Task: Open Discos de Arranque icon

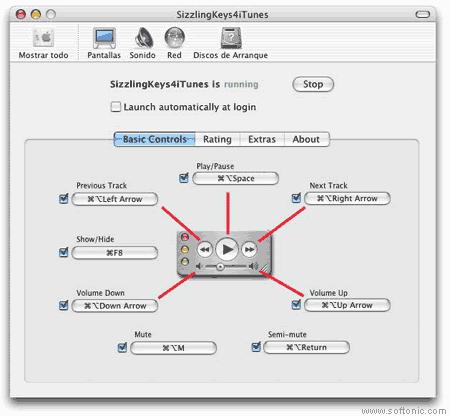Action: (231, 38)
